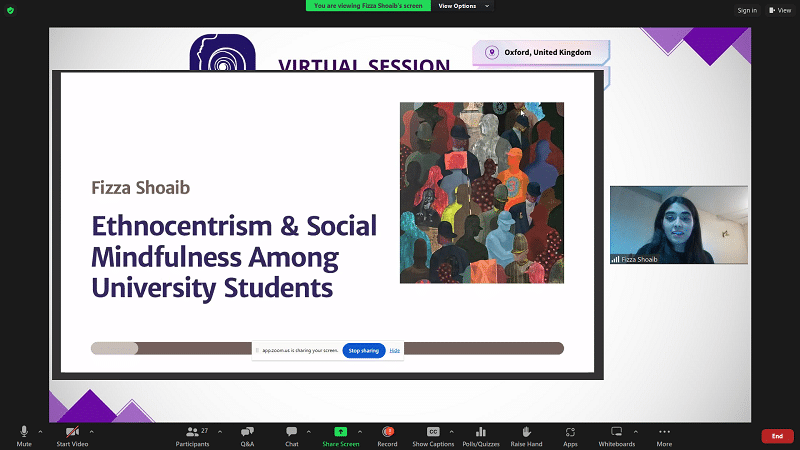Expand the audio options arrow beside Mute

pyautogui.click(x=40, y=431)
